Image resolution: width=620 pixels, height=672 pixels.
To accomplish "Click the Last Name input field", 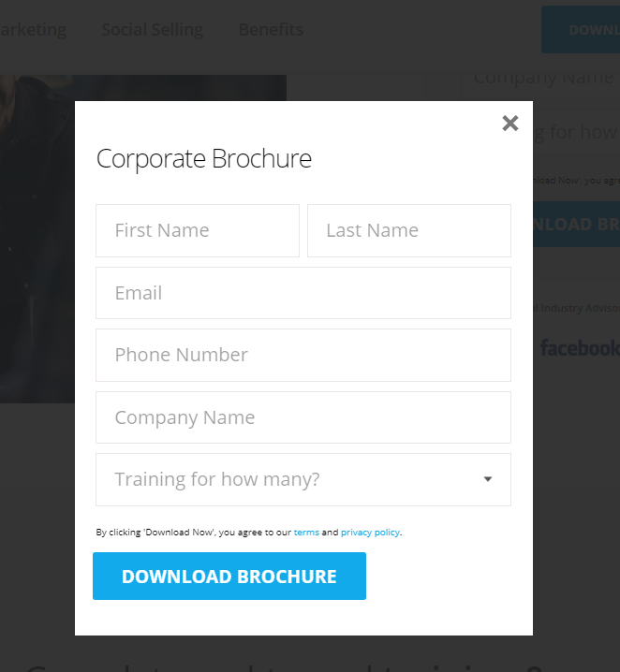I will (x=409, y=230).
